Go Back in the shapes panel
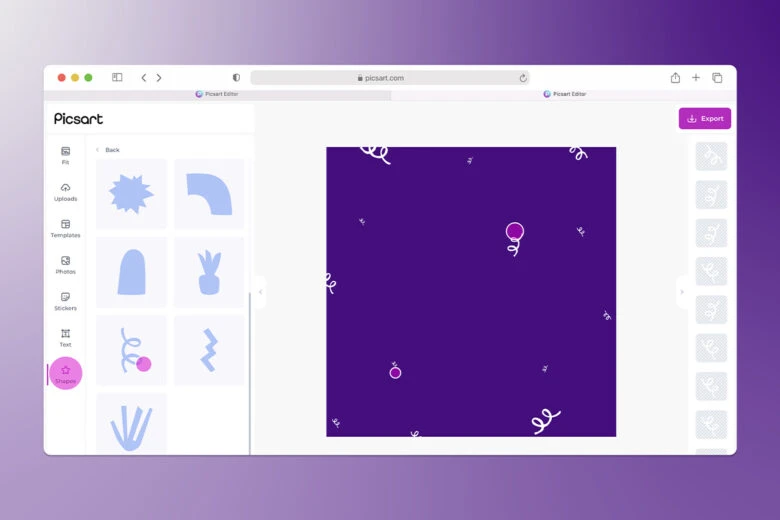Viewport: 780px width, 520px height. click(107, 150)
